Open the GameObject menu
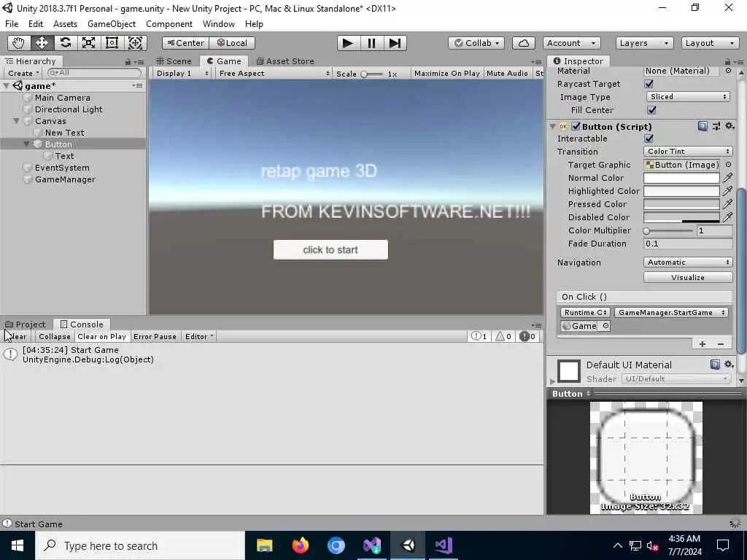747x560 pixels. pos(112,24)
